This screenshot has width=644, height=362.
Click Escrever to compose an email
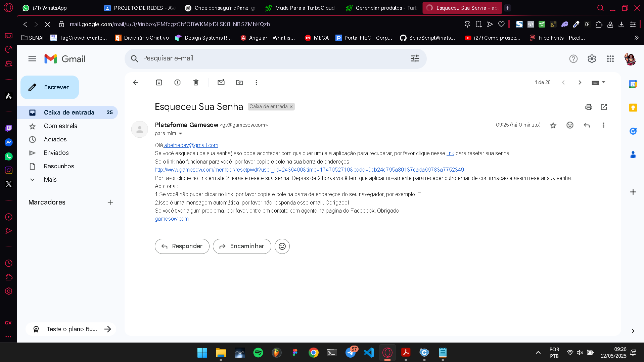[50, 87]
